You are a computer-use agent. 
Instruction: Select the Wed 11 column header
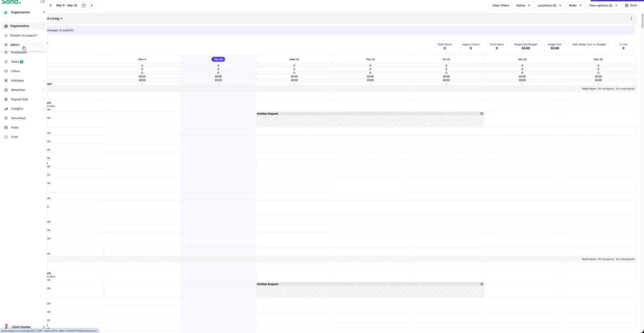294,59
